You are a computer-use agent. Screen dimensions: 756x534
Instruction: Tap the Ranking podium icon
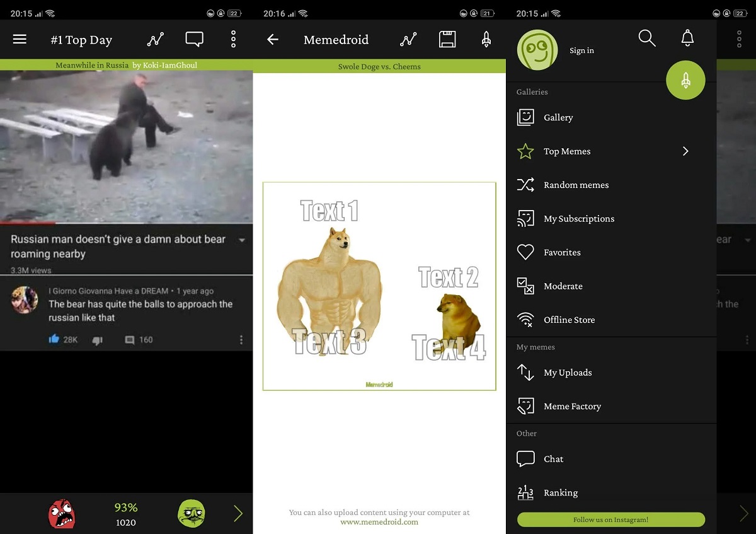click(x=525, y=493)
